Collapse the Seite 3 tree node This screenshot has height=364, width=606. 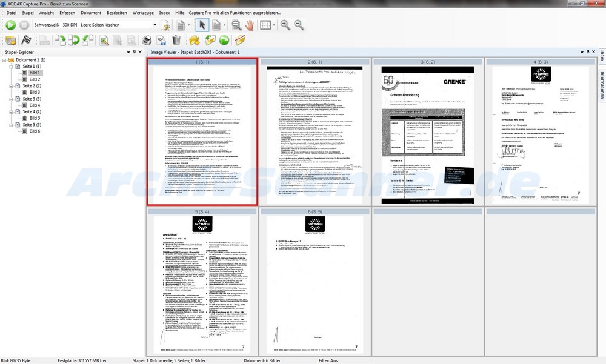point(12,99)
